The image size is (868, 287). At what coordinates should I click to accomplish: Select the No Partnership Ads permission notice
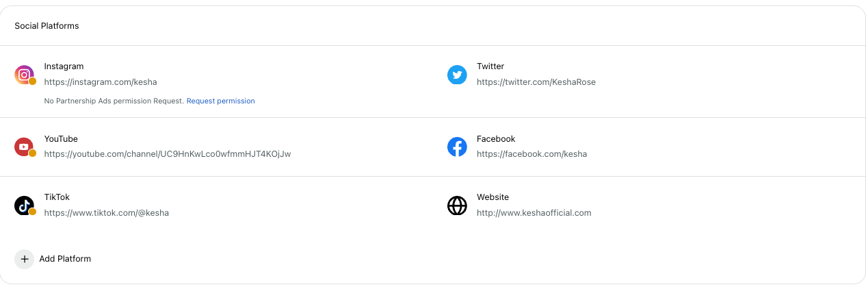point(114,101)
